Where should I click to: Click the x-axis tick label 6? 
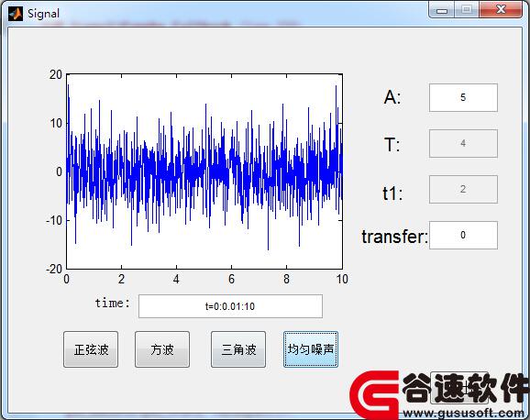coord(231,280)
